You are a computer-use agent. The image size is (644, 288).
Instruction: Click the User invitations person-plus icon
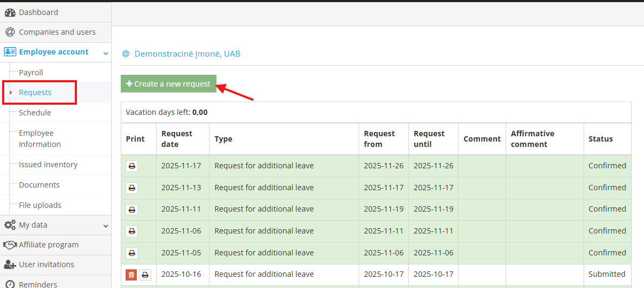pos(10,264)
